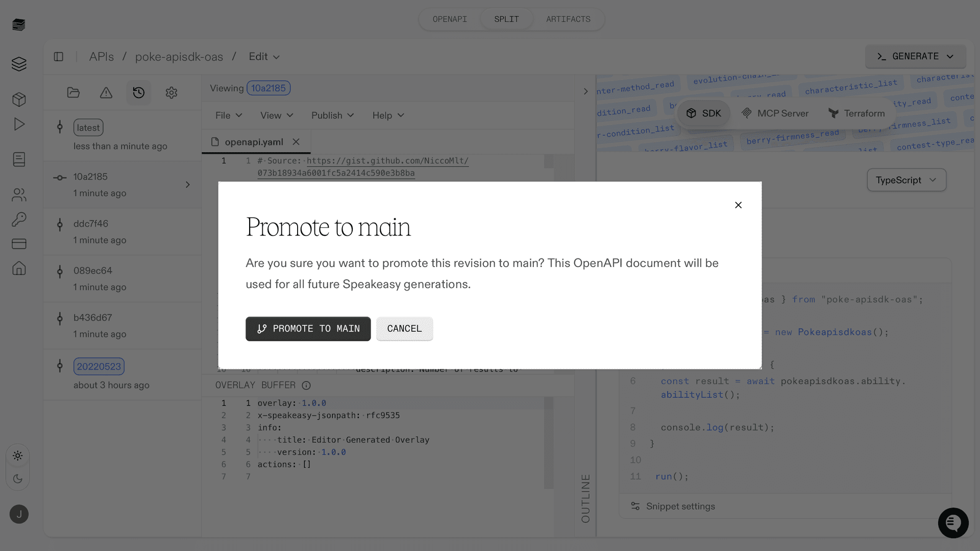Open the GENERATE dropdown

[915, 56]
